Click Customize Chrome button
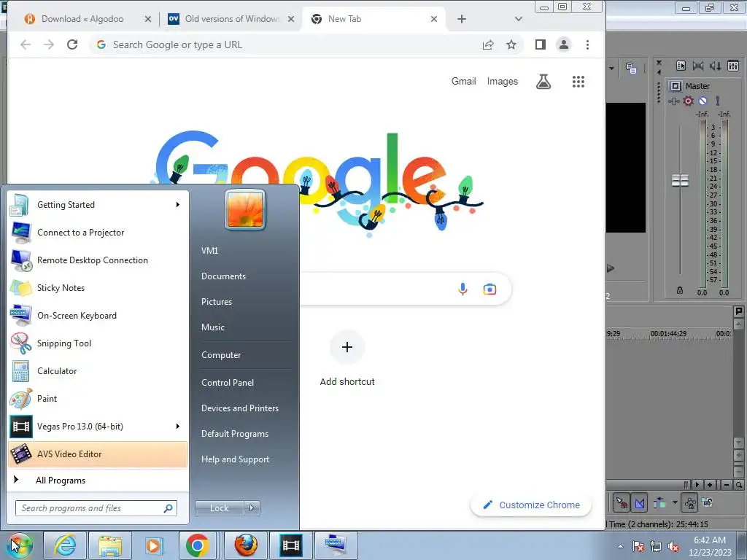 (531, 505)
